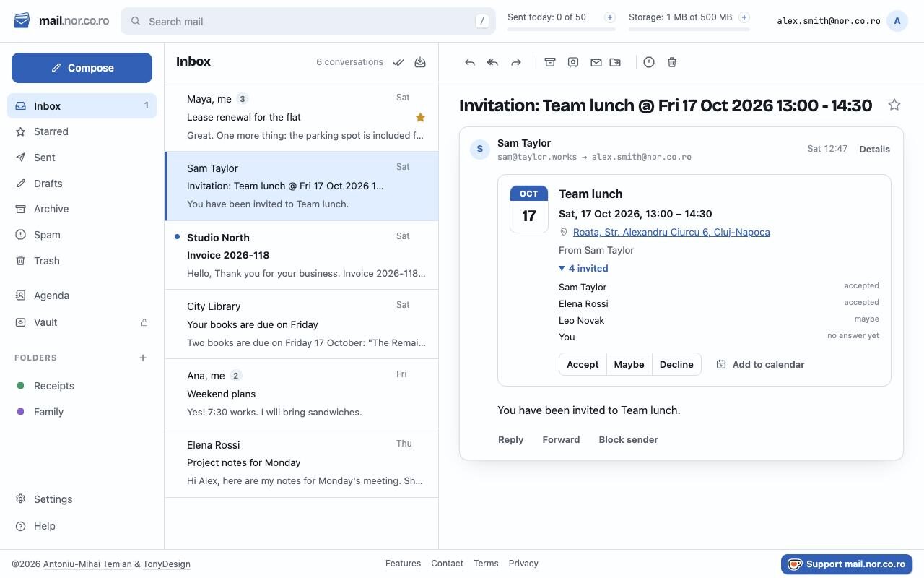The image size is (924, 578).
Task: Click the double-check mark all read icon
Action: tap(398, 62)
